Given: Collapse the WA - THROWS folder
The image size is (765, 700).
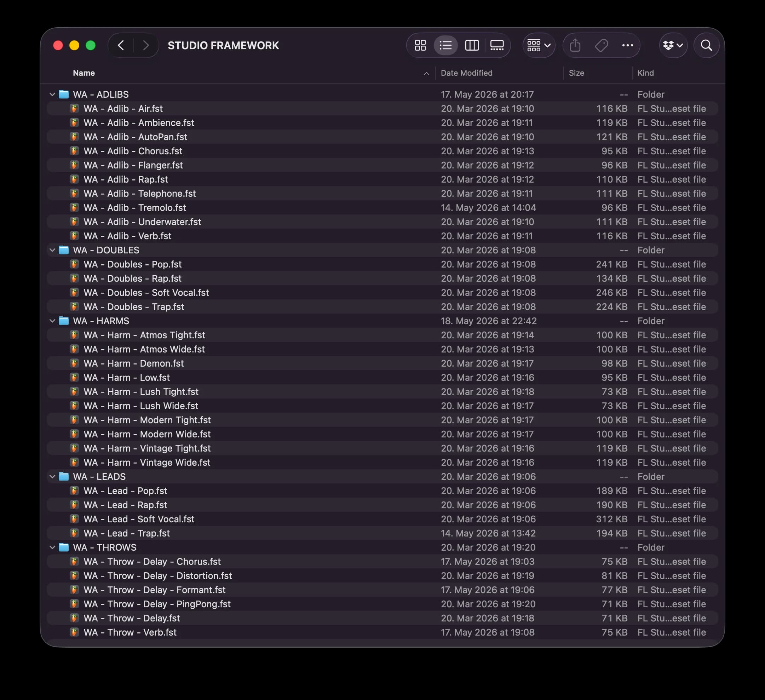Looking at the screenshot, I should [x=52, y=547].
